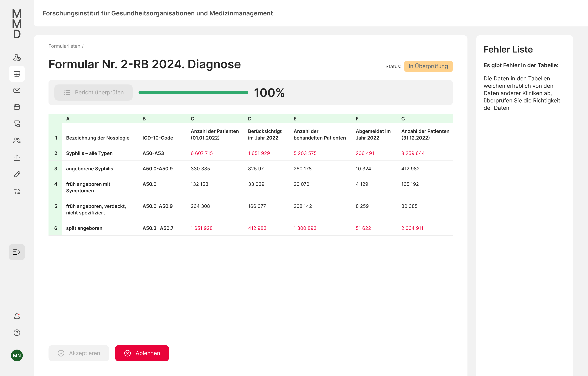The height and width of the screenshot is (376, 588).
Task: Open the mail envelope sidebar icon
Action: coord(17,90)
